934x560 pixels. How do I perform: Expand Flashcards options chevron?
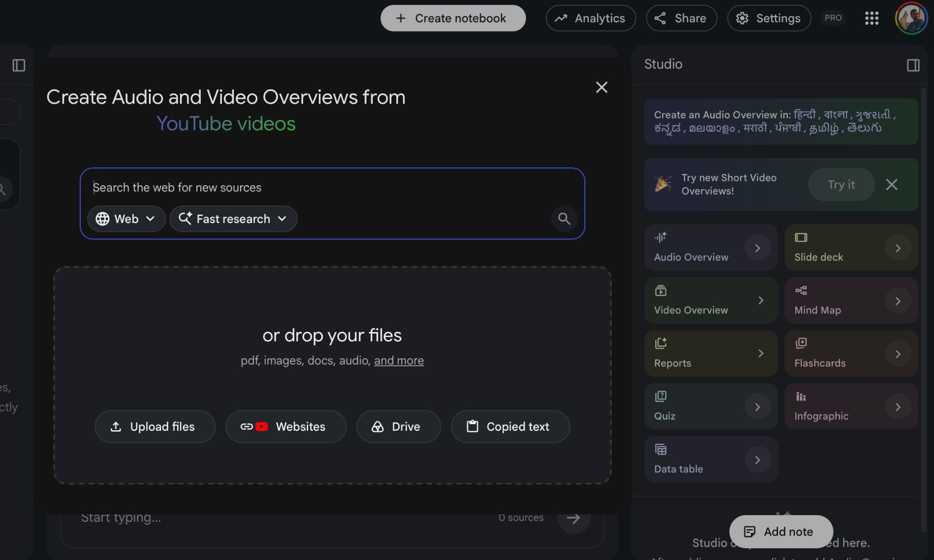pyautogui.click(x=898, y=354)
